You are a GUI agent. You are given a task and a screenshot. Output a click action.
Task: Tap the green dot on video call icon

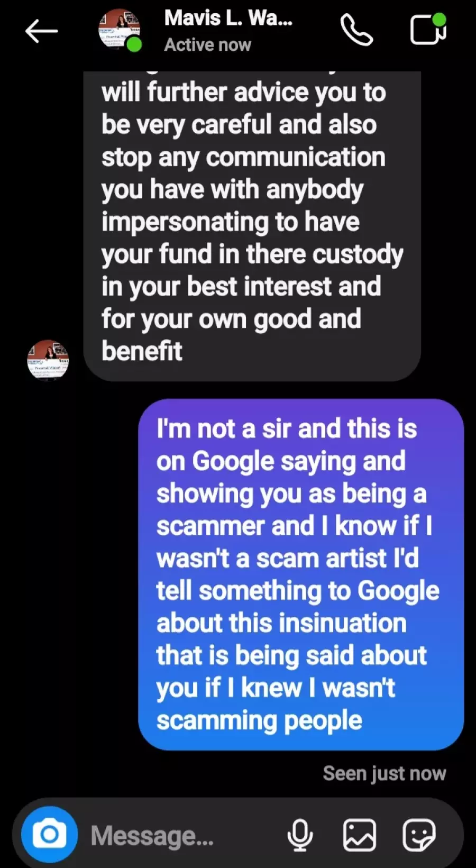439,20
